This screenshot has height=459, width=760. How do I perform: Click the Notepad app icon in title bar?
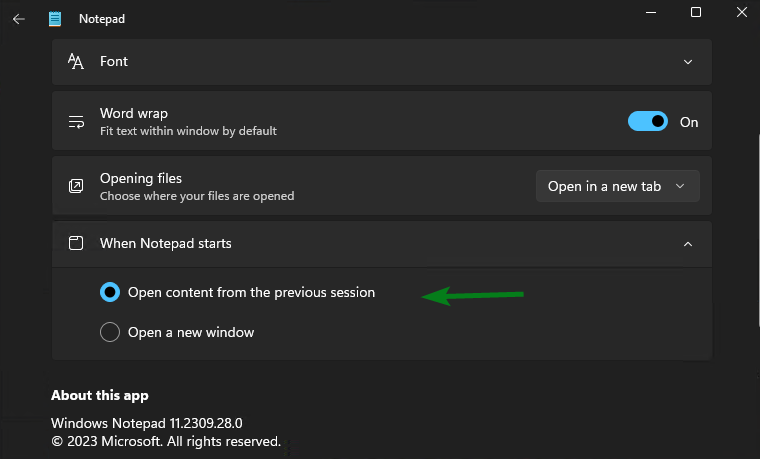tap(55, 19)
